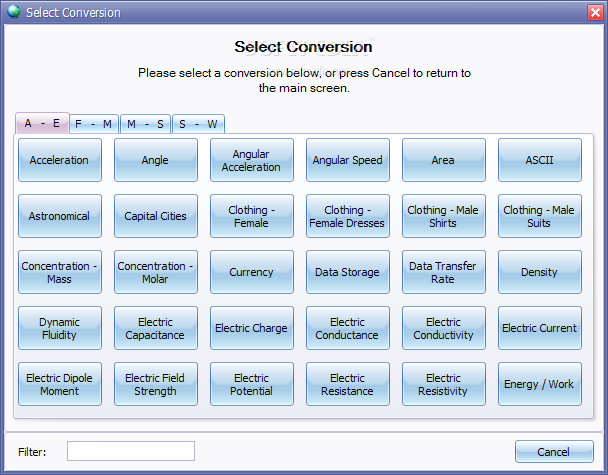
Task: Click the Density conversion button
Action: tap(539, 272)
